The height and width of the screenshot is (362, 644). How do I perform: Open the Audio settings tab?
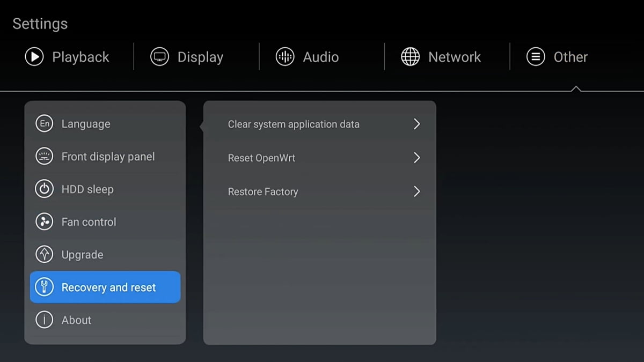tap(308, 57)
